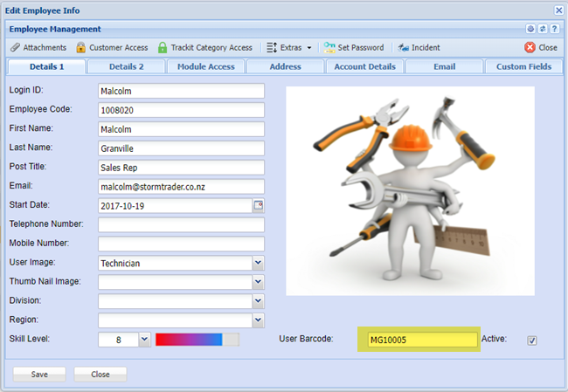The image size is (568, 392).
Task: Click the red Close icon in toolbar
Action: pos(530,47)
